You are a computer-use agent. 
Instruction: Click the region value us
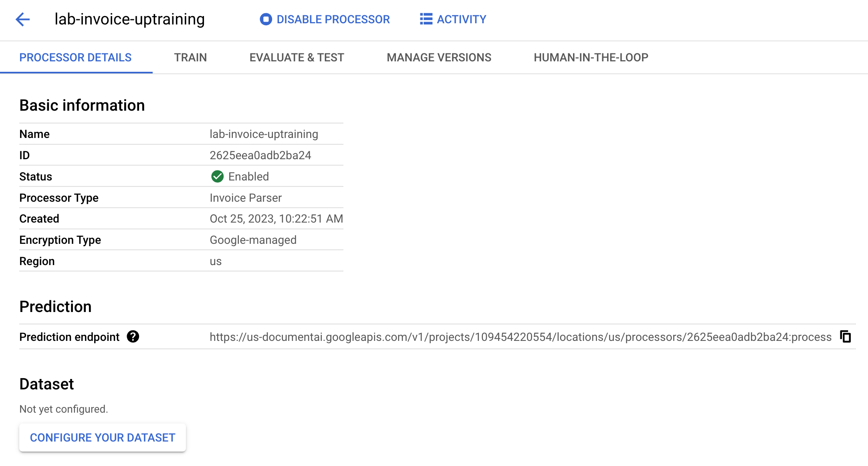click(x=216, y=261)
